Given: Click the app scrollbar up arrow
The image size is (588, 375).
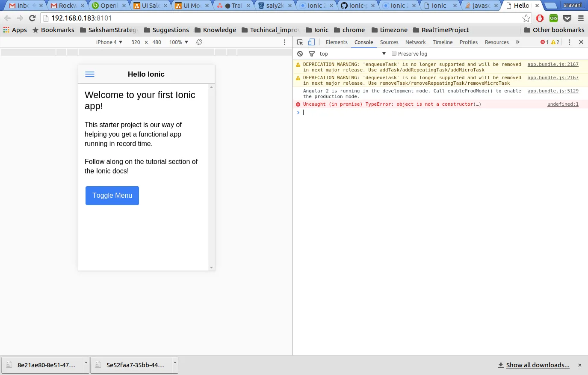Looking at the screenshot, I should 211,87.
